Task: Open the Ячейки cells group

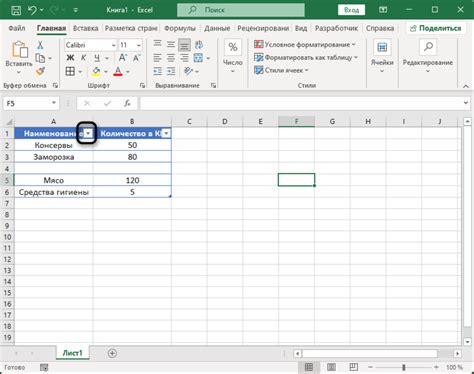Action: (382, 57)
